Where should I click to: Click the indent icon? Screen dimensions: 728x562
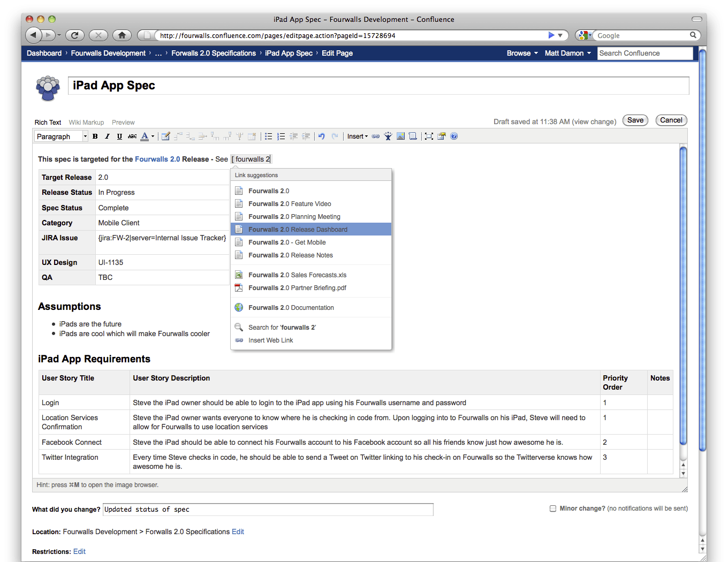(306, 136)
